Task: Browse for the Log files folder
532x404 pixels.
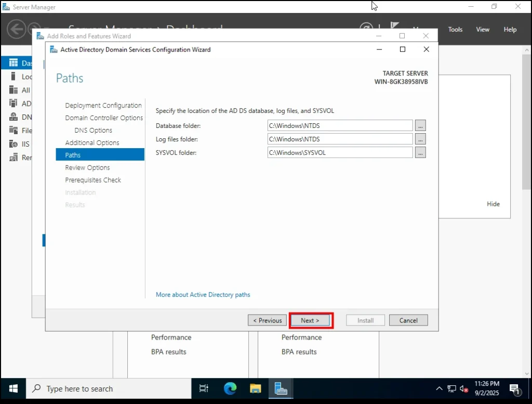Action: [420, 139]
